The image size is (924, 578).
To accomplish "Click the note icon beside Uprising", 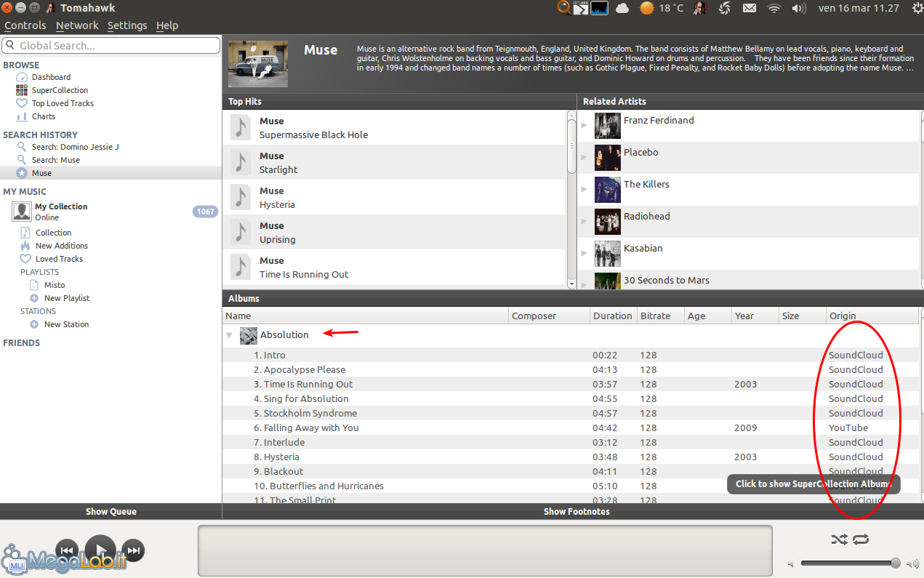I will point(241,232).
